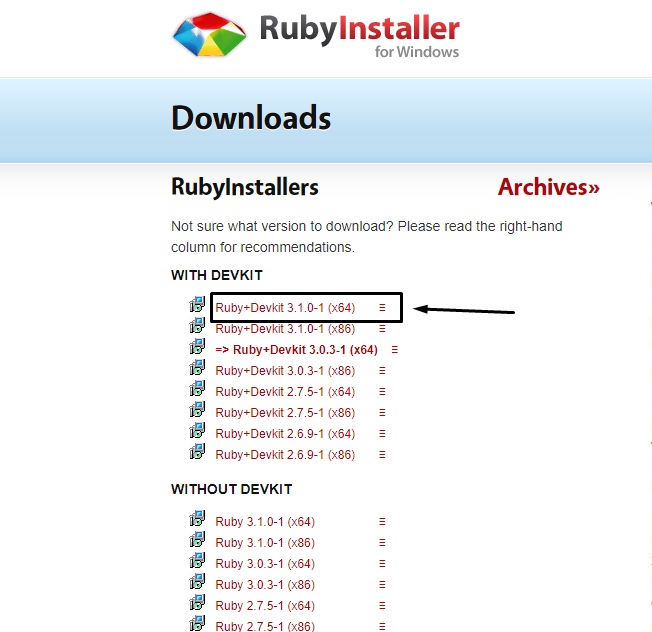Show details icon for Ruby+Devkit 2.6.9-1 (x86)
652x632 pixels.
pyautogui.click(x=382, y=455)
